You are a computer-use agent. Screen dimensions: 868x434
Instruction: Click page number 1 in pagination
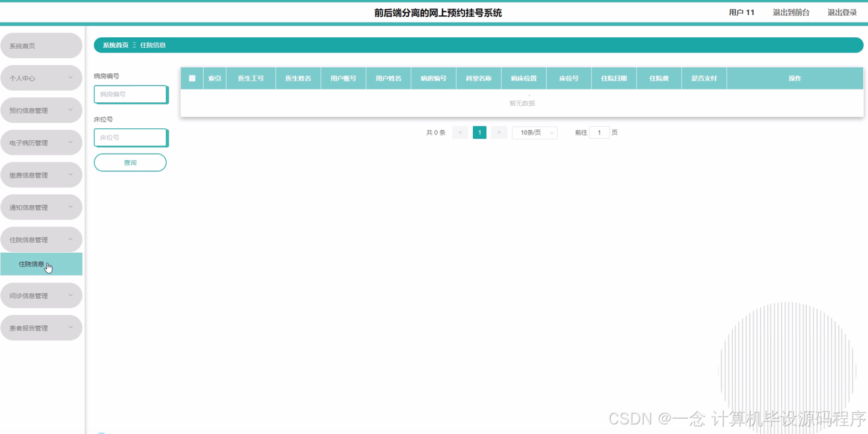479,133
